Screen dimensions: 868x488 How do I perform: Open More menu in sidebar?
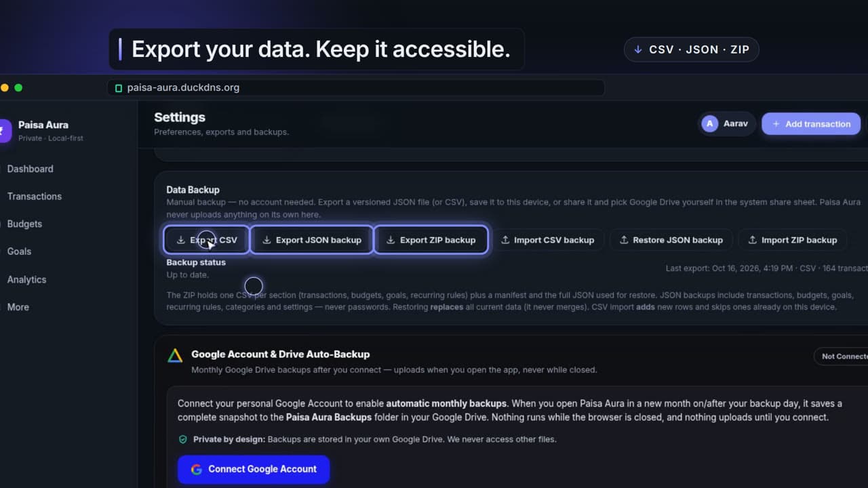[x=18, y=307]
